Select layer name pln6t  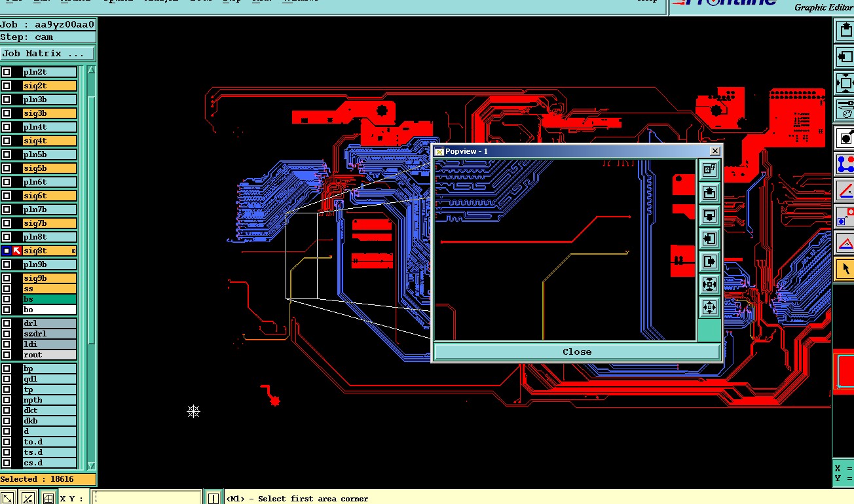tap(50, 182)
